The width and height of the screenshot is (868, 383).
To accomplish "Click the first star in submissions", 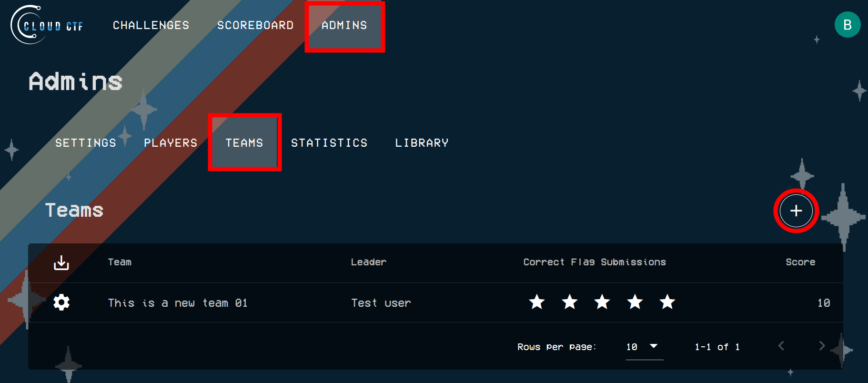I will tap(537, 302).
